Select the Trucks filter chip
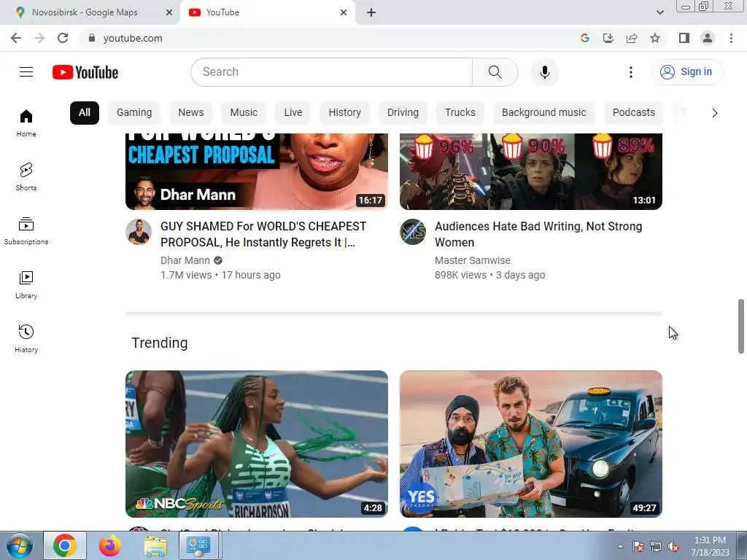 [x=460, y=113]
